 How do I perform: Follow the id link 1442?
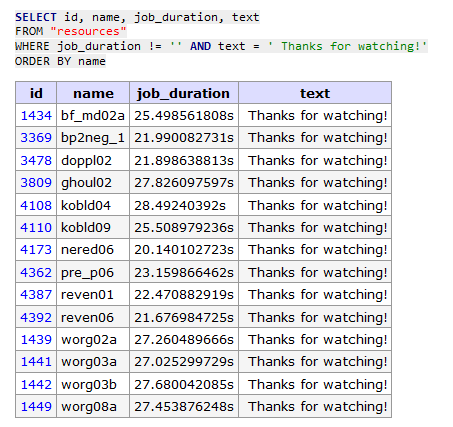[x=36, y=384]
